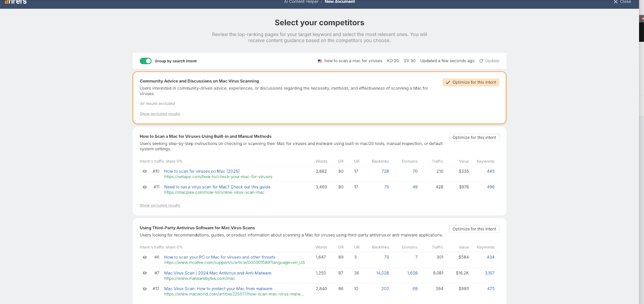Exclude the mcafee.com result with eye icon

[x=145, y=257]
